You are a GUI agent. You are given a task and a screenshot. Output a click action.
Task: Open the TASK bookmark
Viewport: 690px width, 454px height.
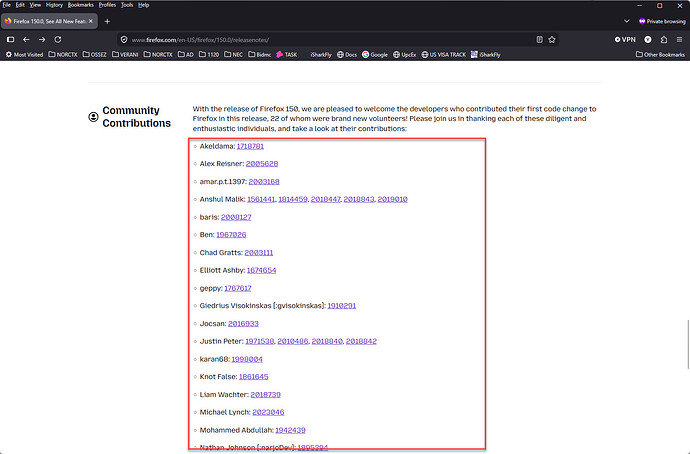286,55
